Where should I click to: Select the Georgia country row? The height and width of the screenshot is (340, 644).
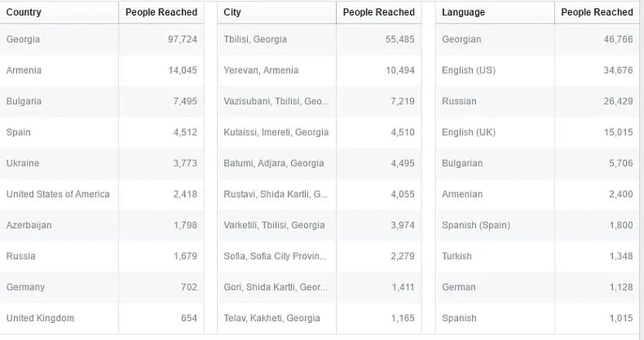[x=102, y=39]
